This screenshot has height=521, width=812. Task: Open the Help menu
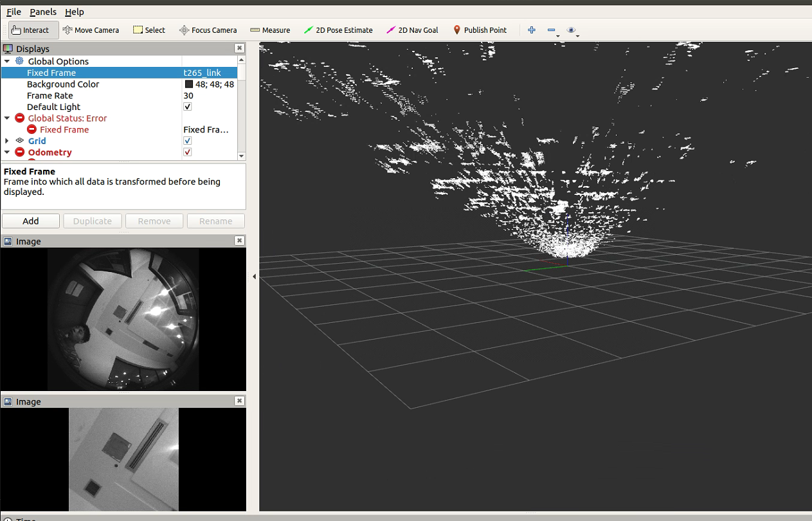(x=75, y=12)
